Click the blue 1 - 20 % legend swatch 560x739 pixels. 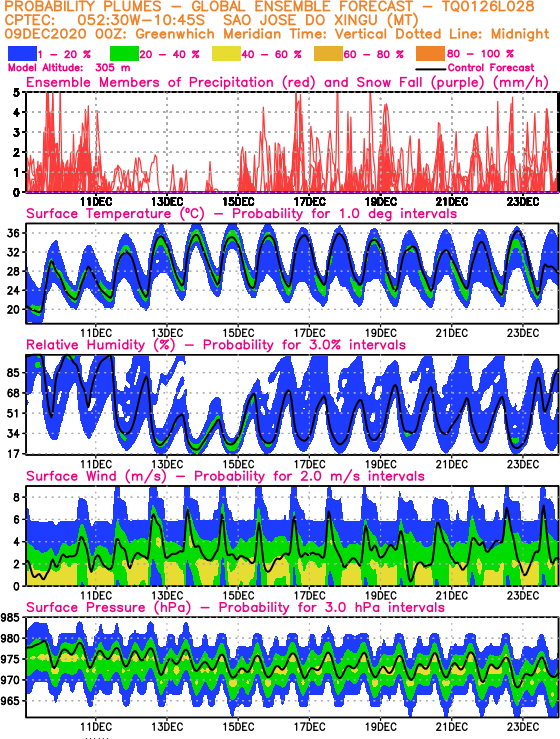[22, 53]
